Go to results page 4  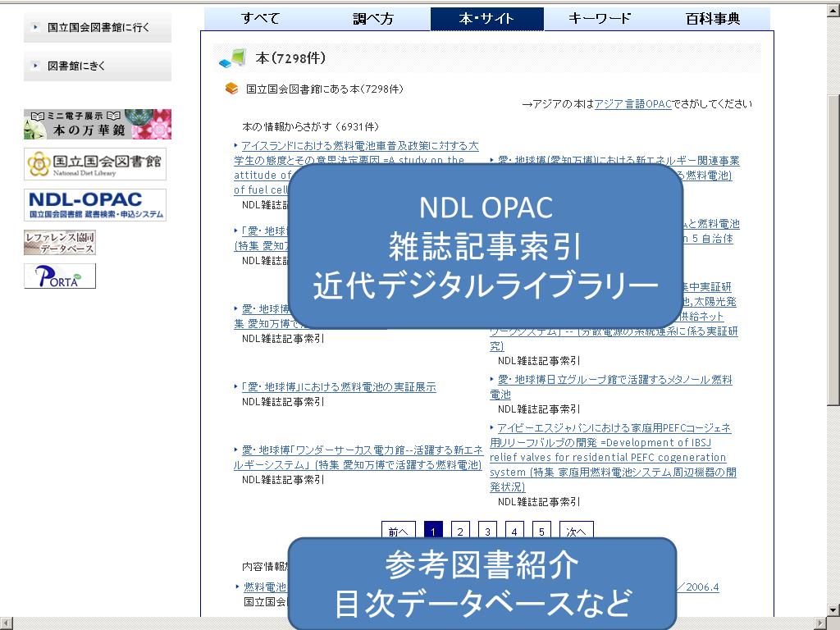(514, 531)
